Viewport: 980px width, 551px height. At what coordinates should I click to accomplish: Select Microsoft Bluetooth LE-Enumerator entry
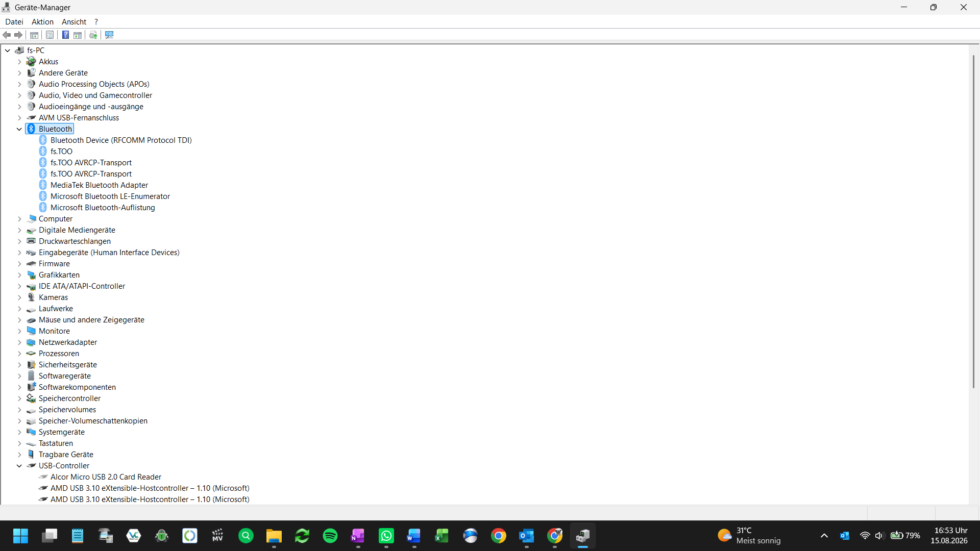click(x=110, y=196)
